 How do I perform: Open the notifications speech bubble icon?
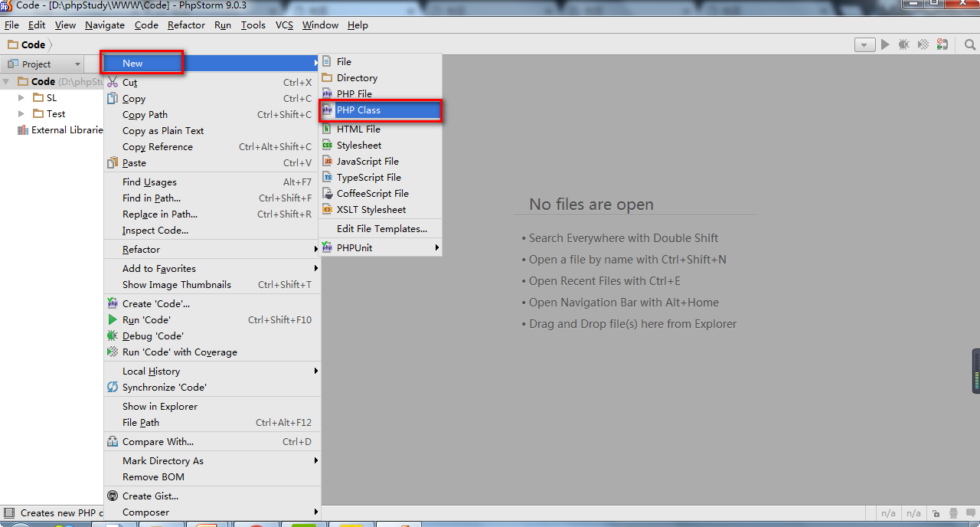pyautogui.click(x=969, y=513)
